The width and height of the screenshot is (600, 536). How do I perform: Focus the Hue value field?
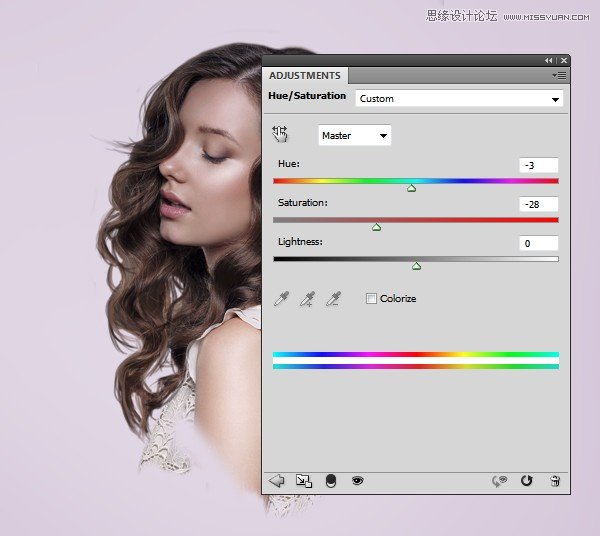pyautogui.click(x=538, y=165)
